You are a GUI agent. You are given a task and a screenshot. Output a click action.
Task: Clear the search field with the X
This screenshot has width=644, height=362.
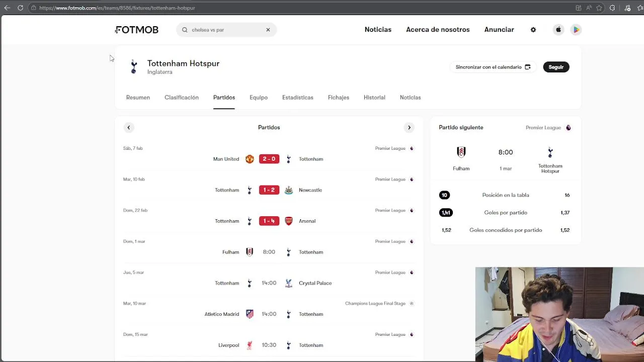(268, 30)
